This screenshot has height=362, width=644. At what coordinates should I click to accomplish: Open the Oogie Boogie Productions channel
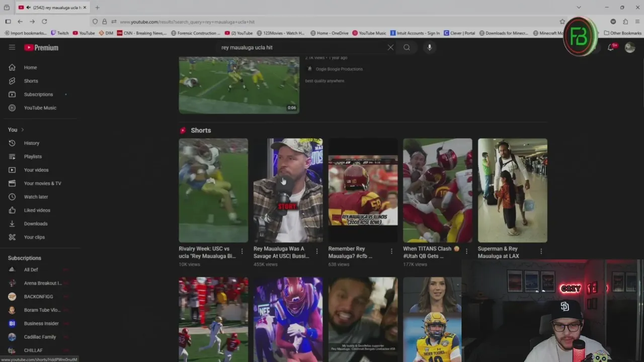click(339, 69)
